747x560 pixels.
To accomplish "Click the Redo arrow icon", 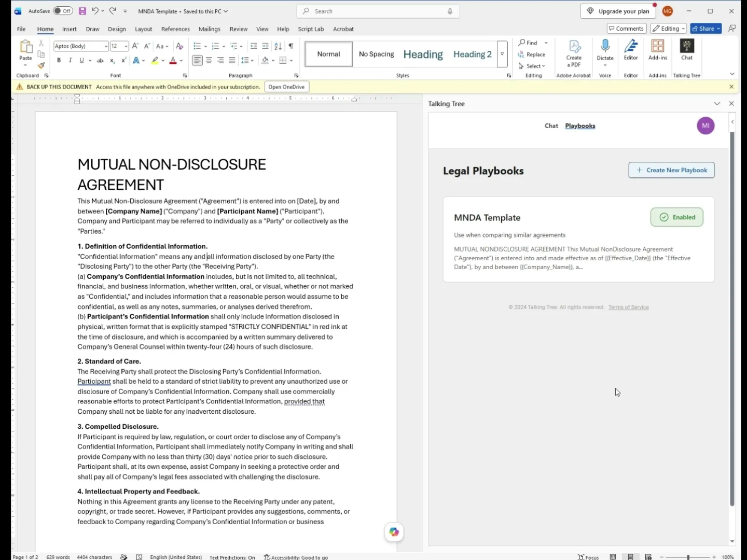I will tap(113, 11).
